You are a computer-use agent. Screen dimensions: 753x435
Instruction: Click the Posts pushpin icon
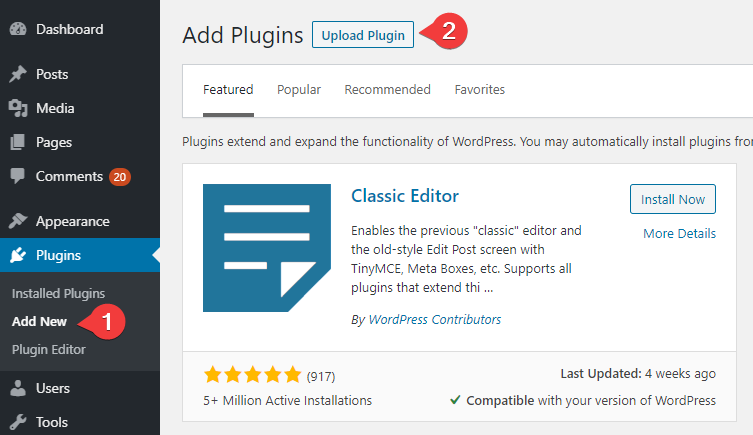pyautogui.click(x=18, y=74)
